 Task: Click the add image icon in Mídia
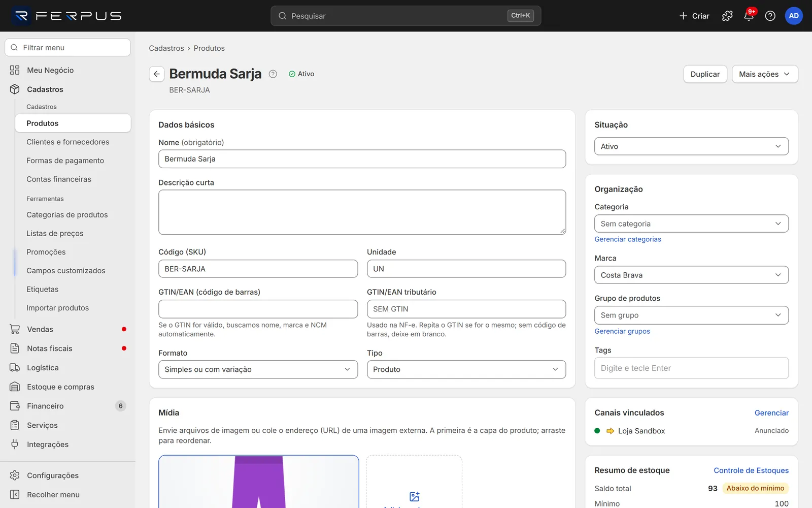(414, 496)
